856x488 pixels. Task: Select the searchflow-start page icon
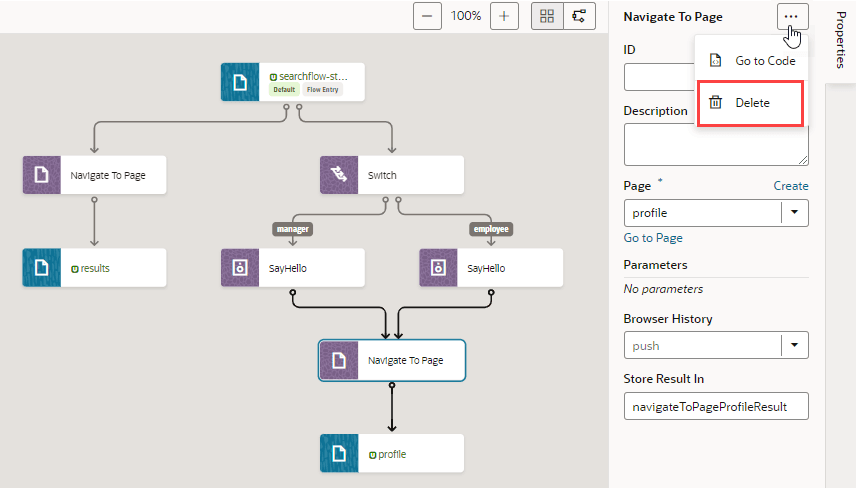tap(240, 82)
